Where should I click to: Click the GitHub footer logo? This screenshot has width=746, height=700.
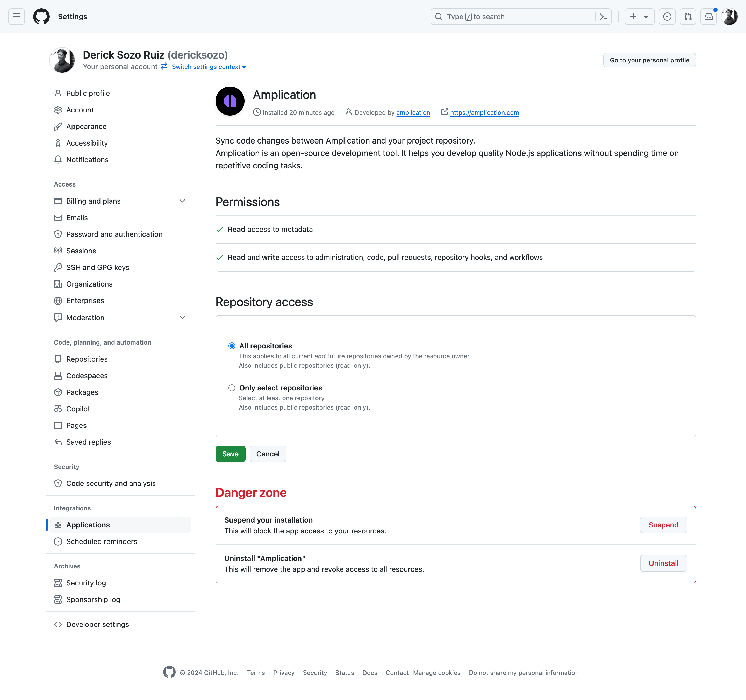click(169, 672)
